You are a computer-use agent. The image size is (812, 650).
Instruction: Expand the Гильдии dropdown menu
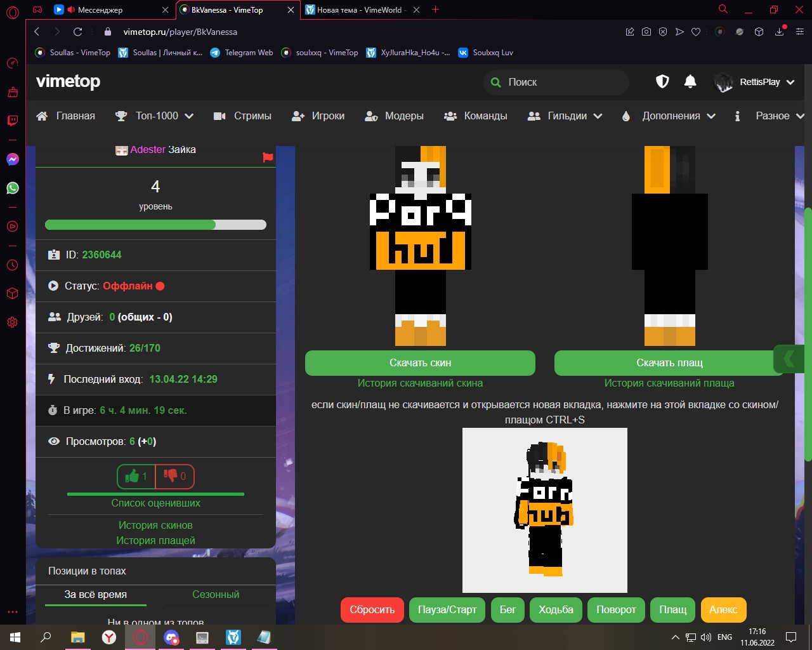click(x=566, y=116)
